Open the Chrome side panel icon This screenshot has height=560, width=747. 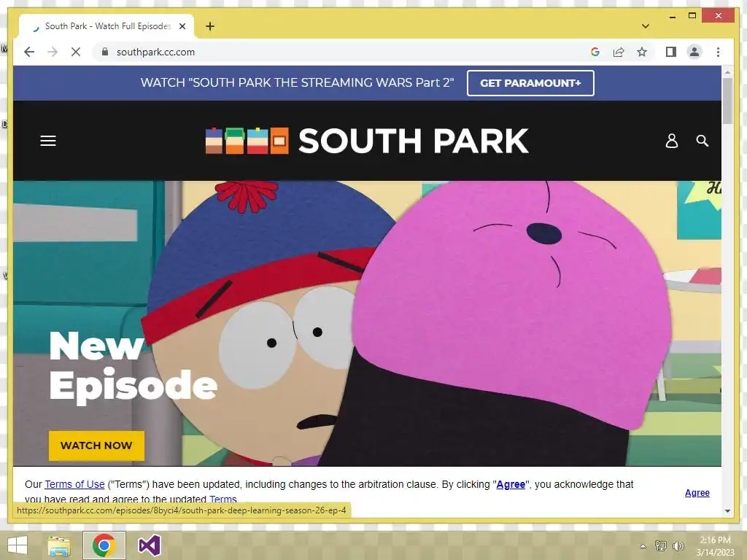pos(671,52)
